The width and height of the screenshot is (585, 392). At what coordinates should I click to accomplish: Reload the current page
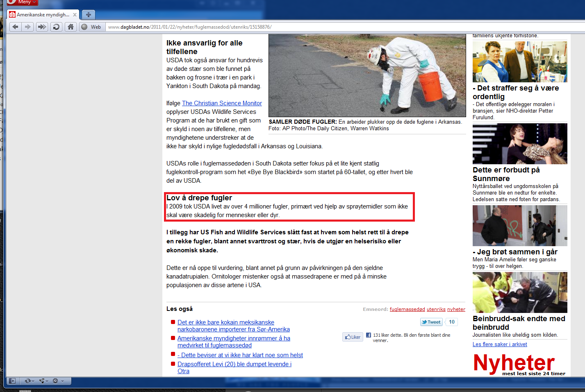tap(56, 27)
